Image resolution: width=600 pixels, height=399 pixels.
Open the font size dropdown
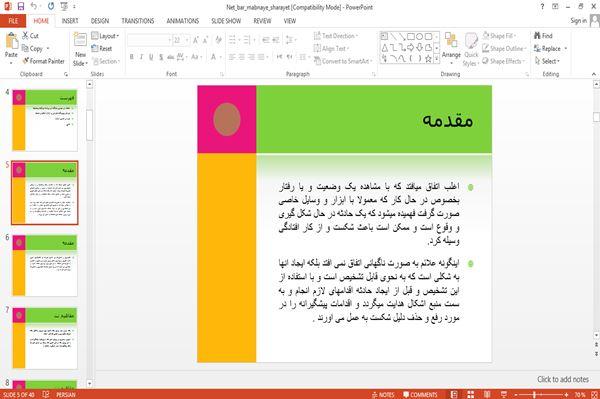[187, 40]
